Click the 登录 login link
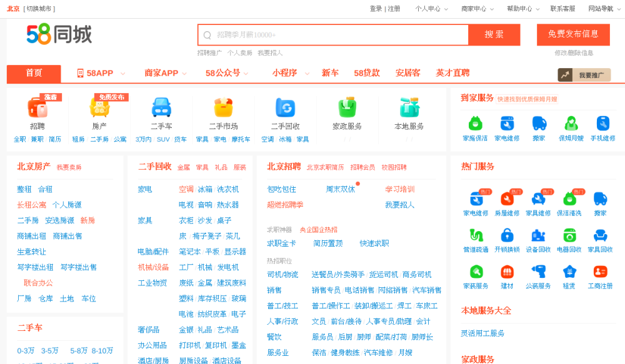The height and width of the screenshot is (364, 625). pos(376,9)
